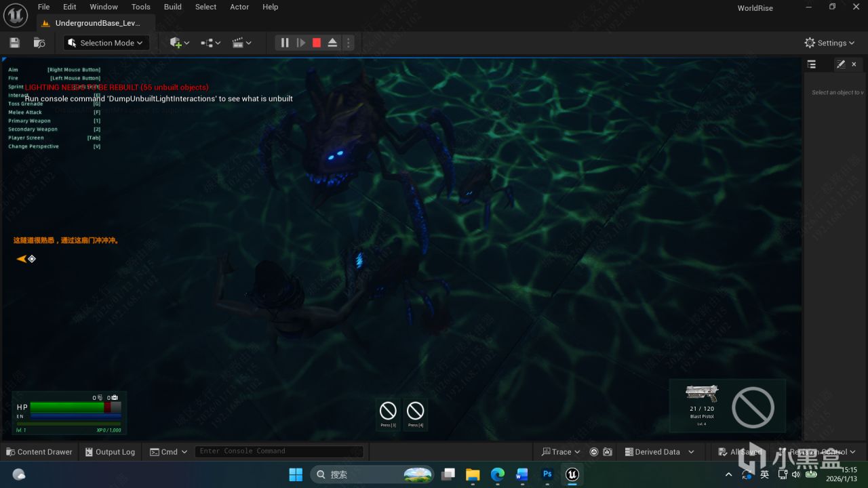Click the green HP health bar
The image size is (868, 488).
[x=67, y=407]
